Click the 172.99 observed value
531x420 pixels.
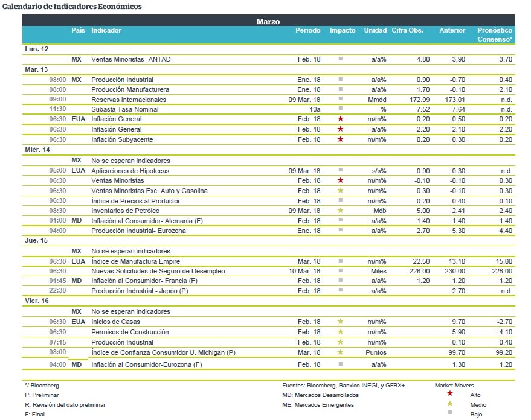[x=419, y=100]
